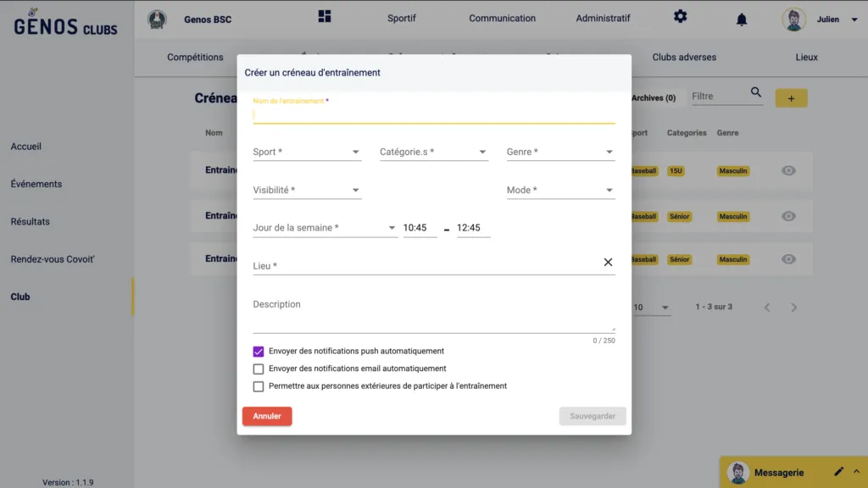This screenshot has height=488, width=868.
Task: Open settings gear icon in top bar
Action: 680,17
